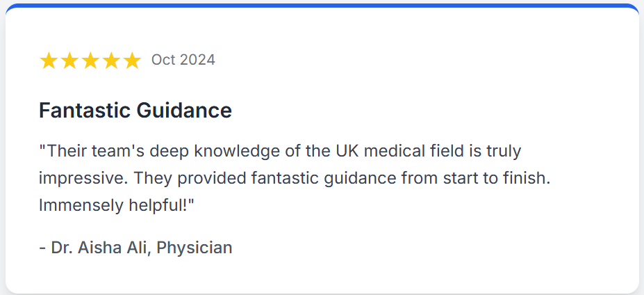The height and width of the screenshot is (295, 644).
Task: Select the third rating star
Action: point(90,61)
